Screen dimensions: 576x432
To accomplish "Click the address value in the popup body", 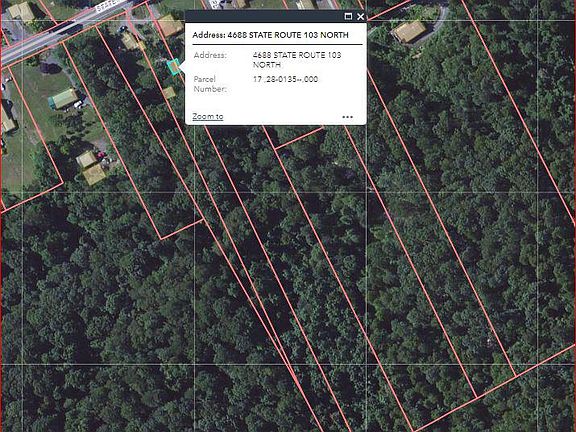I will [297, 60].
